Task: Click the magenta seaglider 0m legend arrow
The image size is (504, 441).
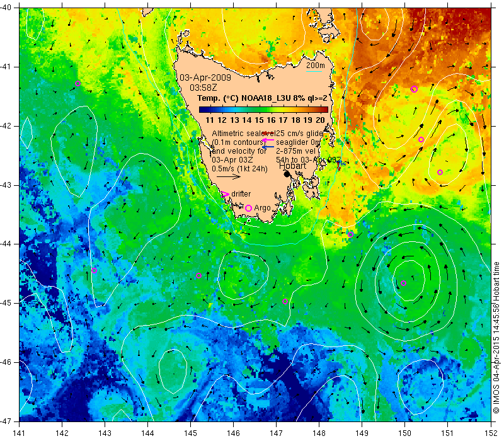Action: click(268, 140)
